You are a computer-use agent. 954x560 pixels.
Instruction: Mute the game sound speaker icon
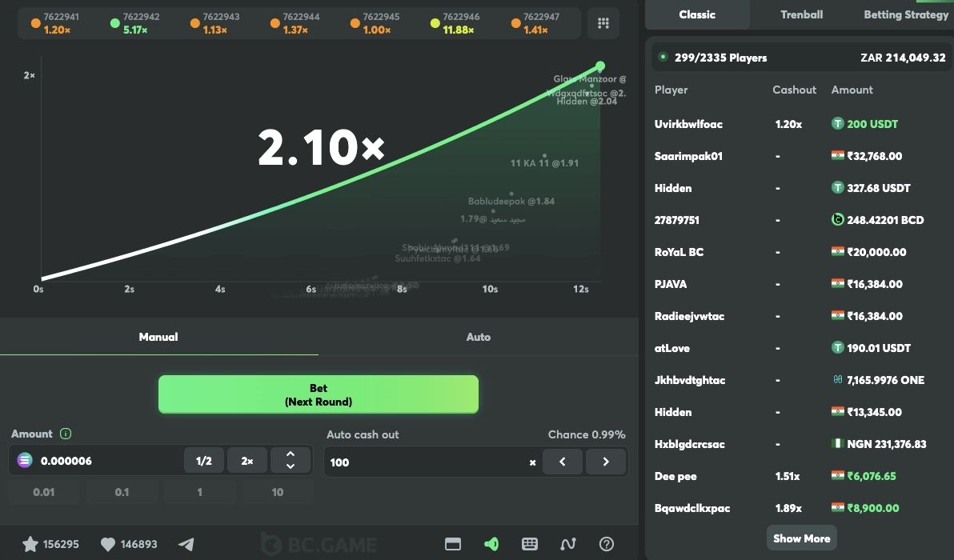point(491,543)
